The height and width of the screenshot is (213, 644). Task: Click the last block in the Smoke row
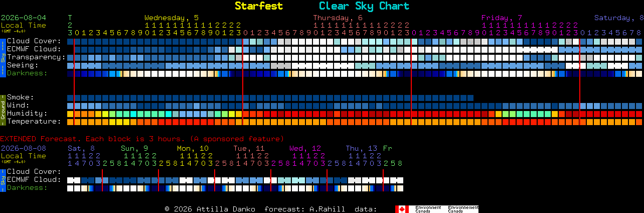coord(470,98)
